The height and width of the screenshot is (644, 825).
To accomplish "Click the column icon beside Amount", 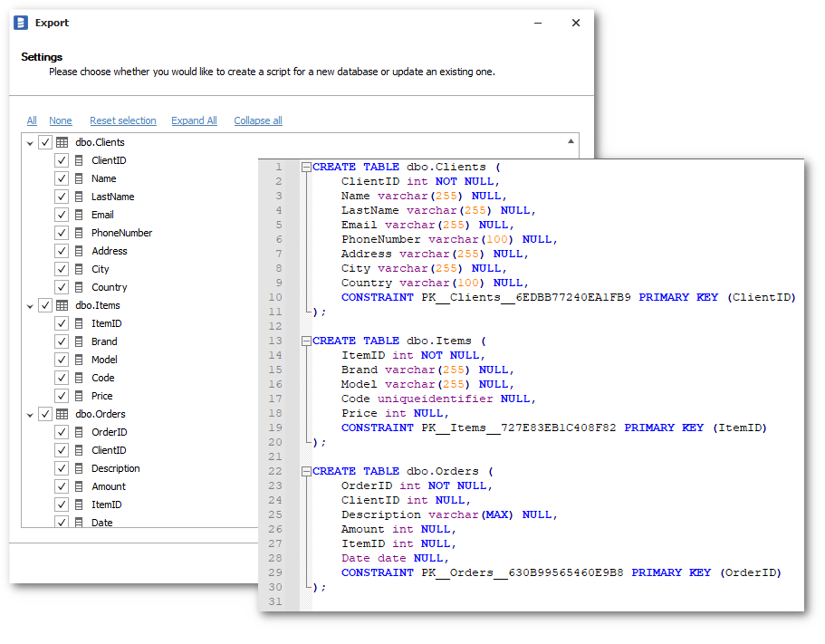I will (79, 486).
